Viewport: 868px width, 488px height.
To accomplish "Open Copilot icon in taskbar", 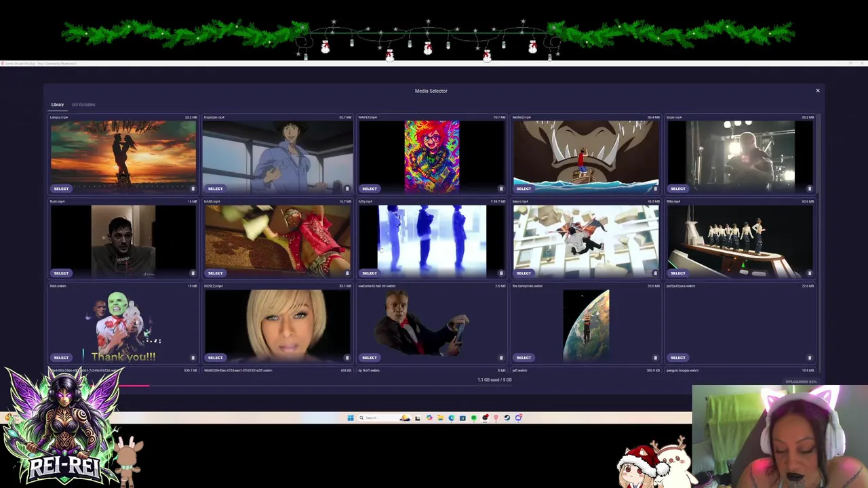I will (429, 418).
